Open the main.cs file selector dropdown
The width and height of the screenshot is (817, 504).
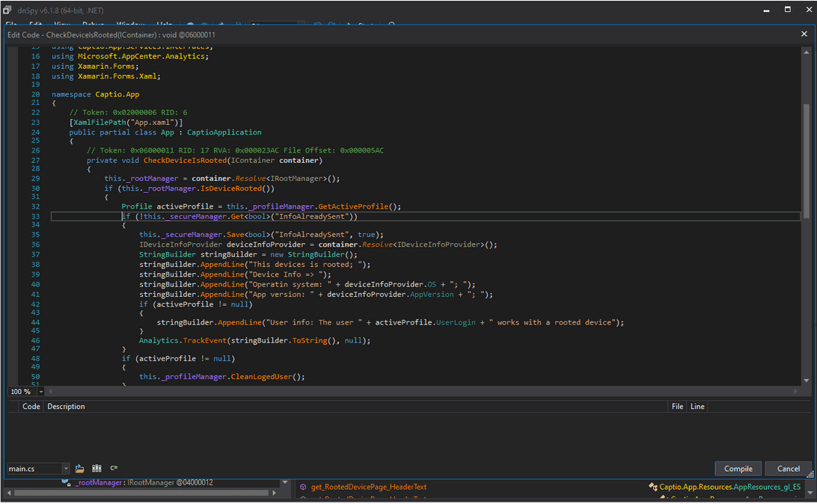click(66, 469)
